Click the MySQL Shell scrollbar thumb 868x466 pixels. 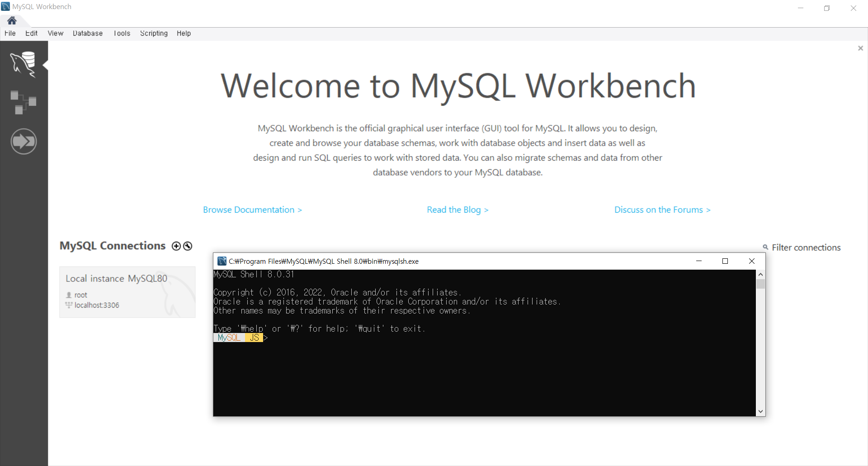click(x=760, y=284)
